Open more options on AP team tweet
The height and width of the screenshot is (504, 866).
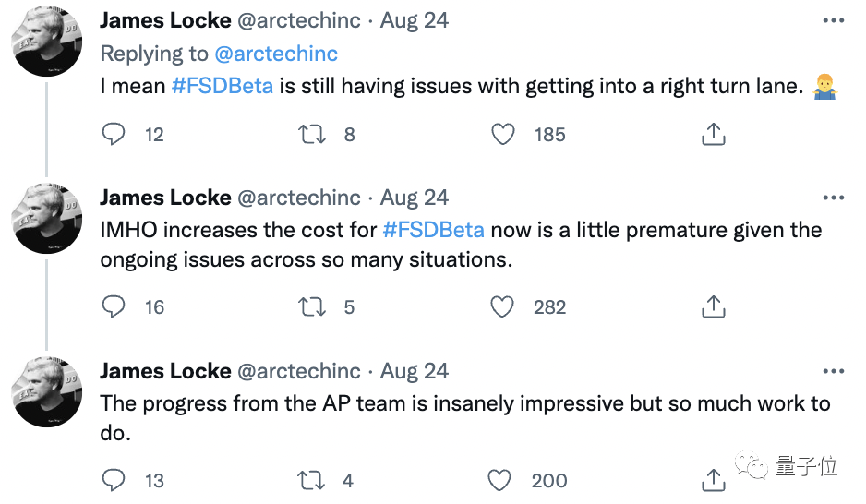[833, 371]
